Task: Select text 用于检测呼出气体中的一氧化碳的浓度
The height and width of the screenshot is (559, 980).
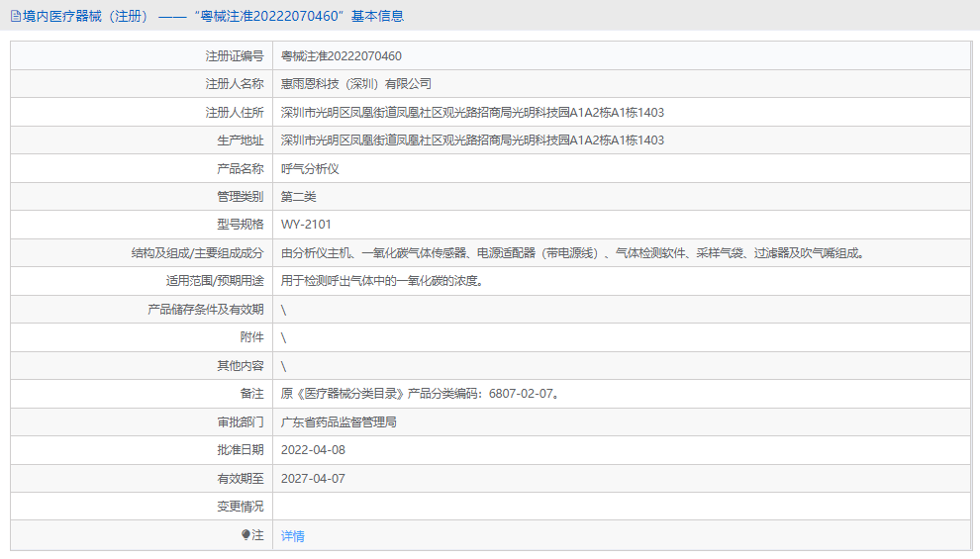Action: (382, 281)
